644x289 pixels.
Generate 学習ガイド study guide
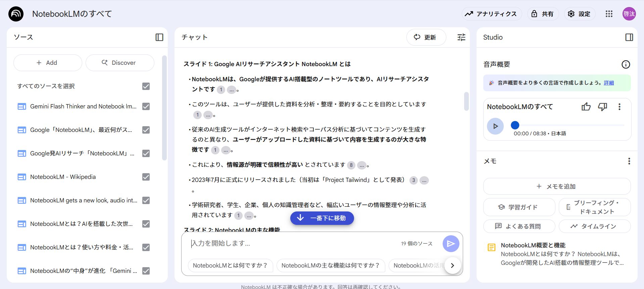(x=519, y=207)
